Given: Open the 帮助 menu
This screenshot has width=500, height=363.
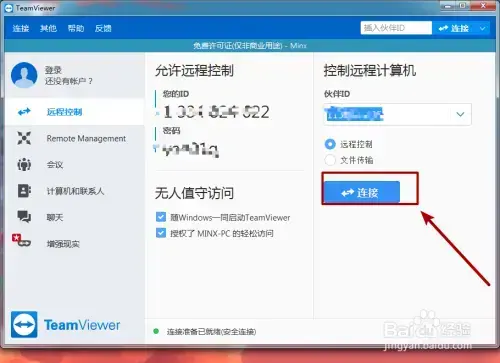Looking at the screenshot, I should click(x=76, y=29).
